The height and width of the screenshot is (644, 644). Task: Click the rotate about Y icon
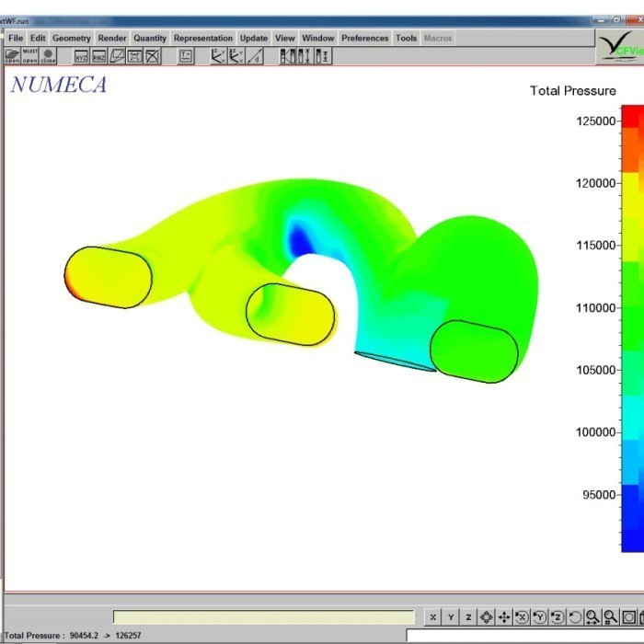(x=539, y=617)
